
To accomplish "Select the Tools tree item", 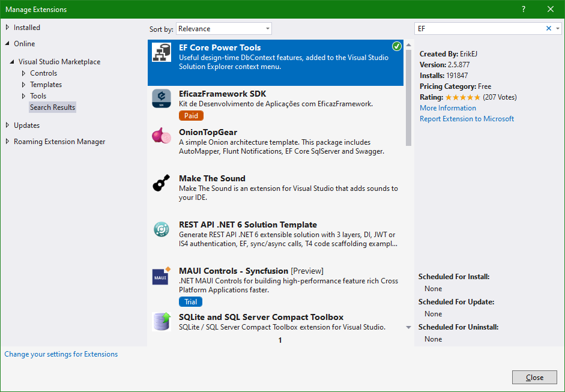I will coord(38,96).
